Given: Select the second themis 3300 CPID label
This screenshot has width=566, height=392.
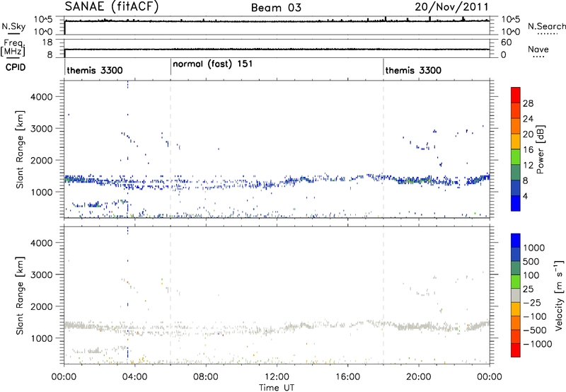Looking at the screenshot, I should tap(413, 70).
